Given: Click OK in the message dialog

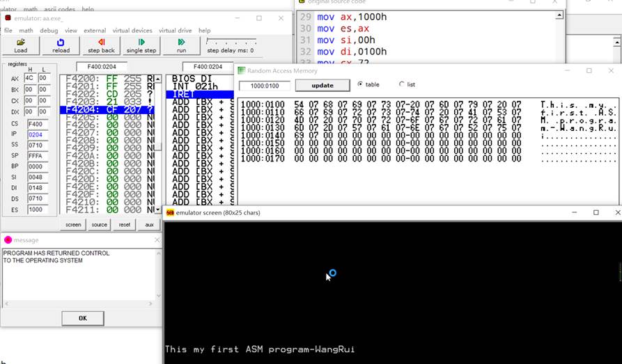Looking at the screenshot, I should (x=82, y=318).
